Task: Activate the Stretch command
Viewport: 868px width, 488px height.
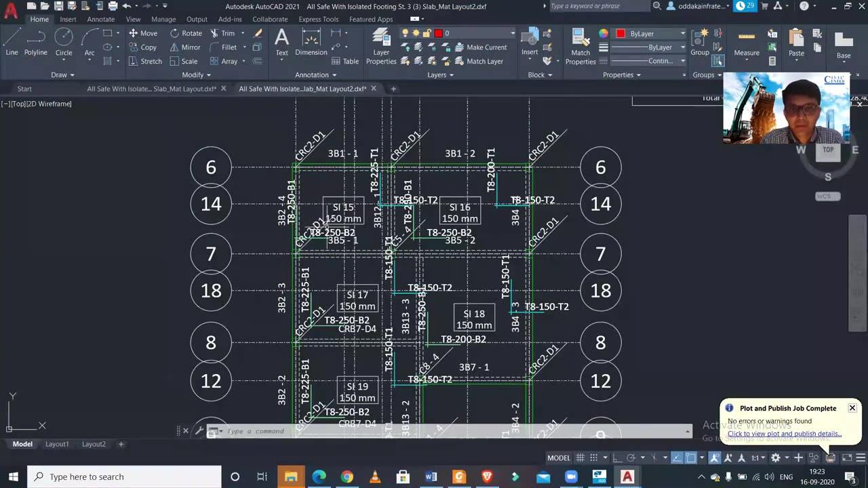Action: [x=145, y=61]
